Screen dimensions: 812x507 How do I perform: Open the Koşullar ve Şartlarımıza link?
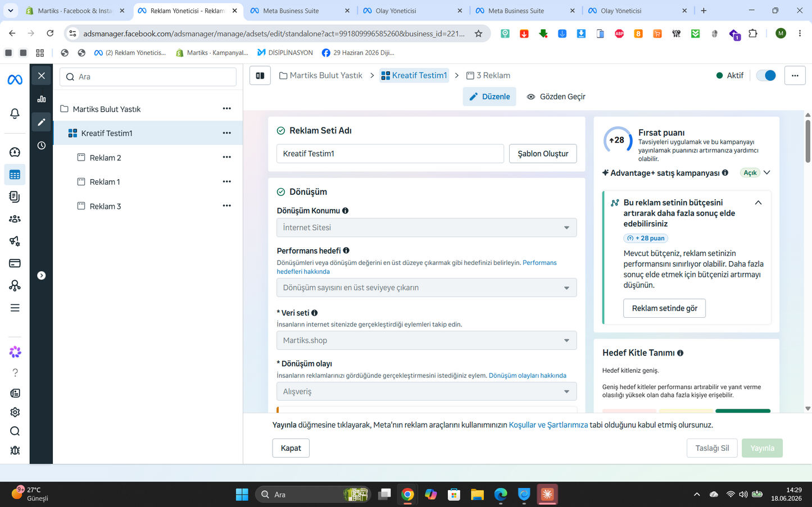548,425
